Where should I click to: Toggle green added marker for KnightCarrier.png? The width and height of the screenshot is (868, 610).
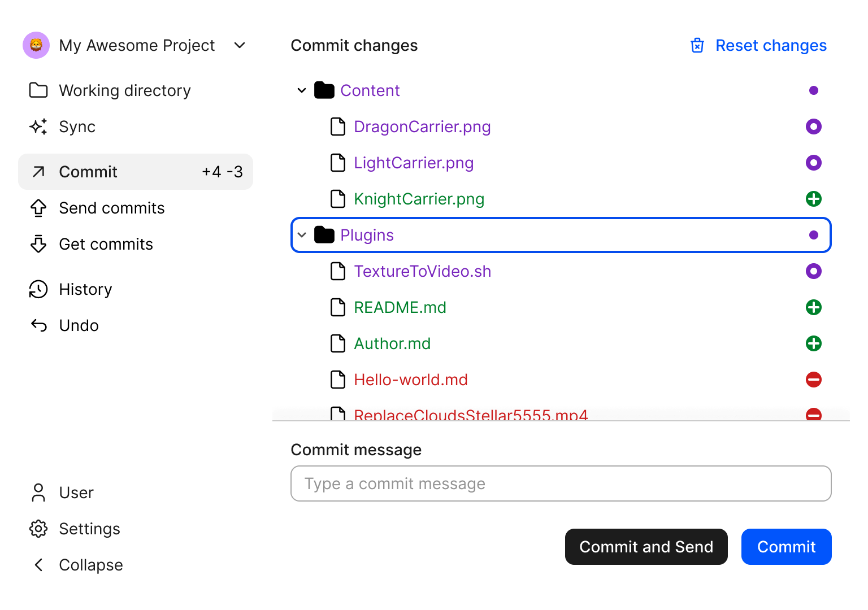click(x=813, y=199)
